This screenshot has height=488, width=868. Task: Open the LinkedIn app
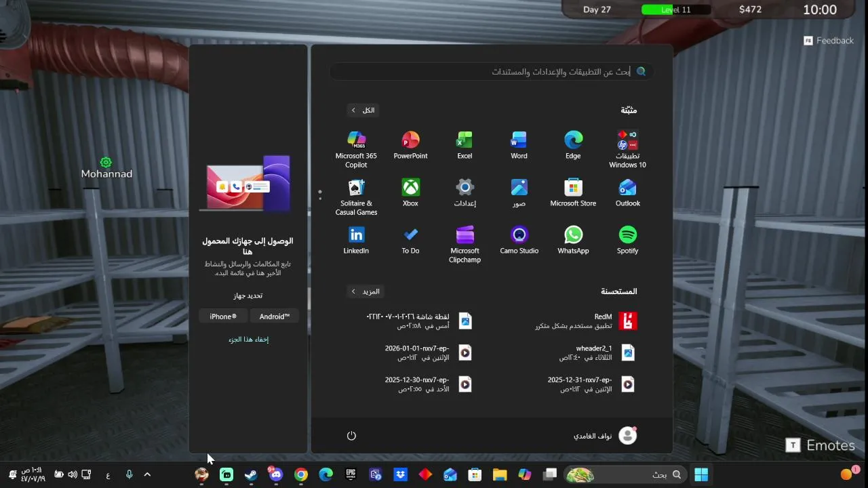coord(356,240)
